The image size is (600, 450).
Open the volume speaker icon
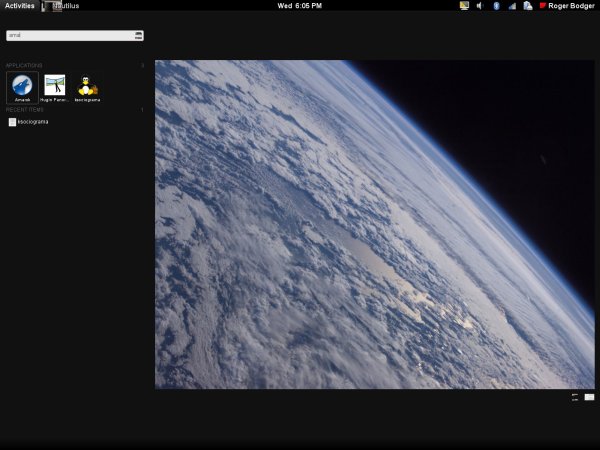coord(480,6)
